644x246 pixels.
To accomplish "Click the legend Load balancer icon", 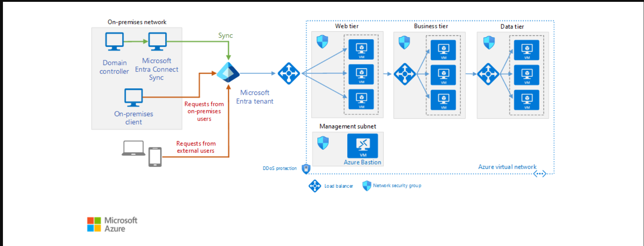I will (x=315, y=186).
